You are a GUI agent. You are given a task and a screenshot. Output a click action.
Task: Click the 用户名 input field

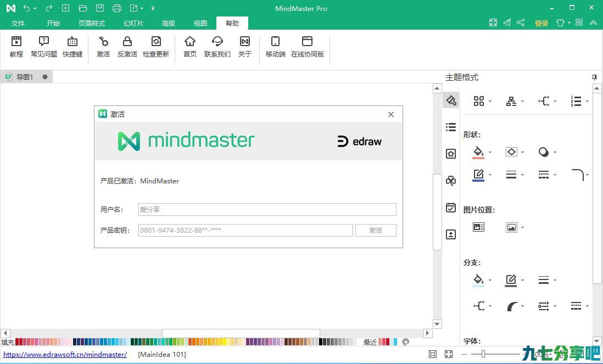click(267, 210)
